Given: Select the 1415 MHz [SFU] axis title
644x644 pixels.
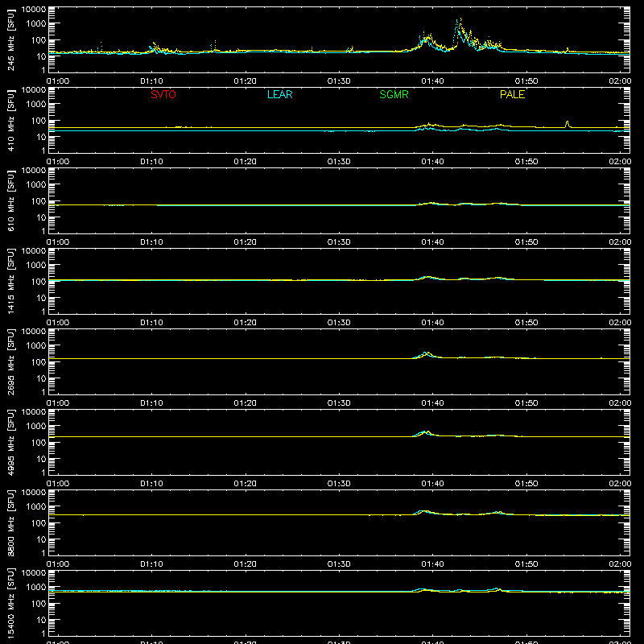Looking at the screenshot, I should point(11,281).
